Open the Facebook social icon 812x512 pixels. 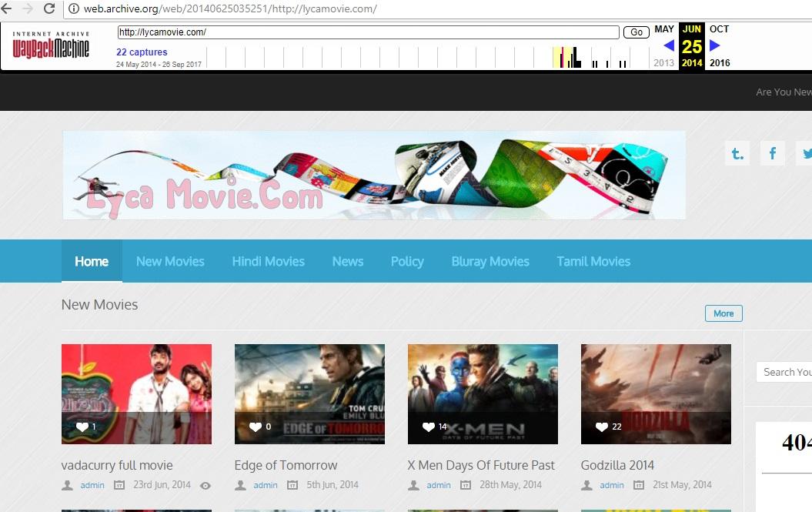(x=773, y=153)
